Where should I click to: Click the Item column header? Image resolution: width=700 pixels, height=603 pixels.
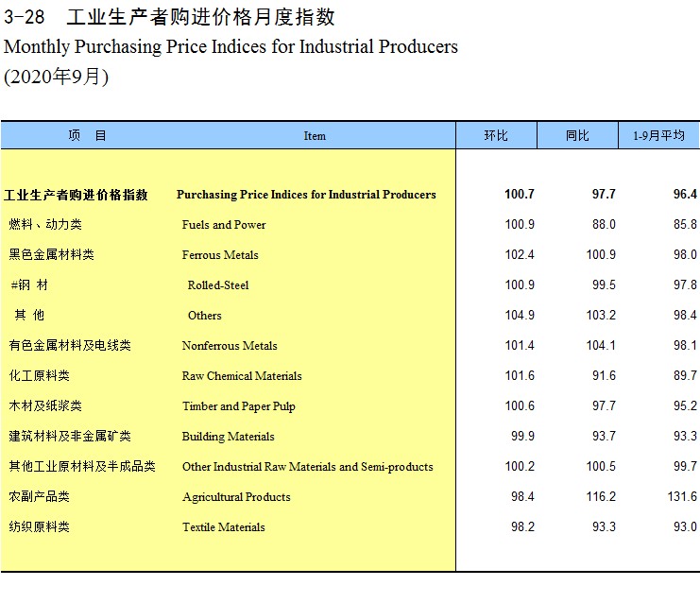315,136
